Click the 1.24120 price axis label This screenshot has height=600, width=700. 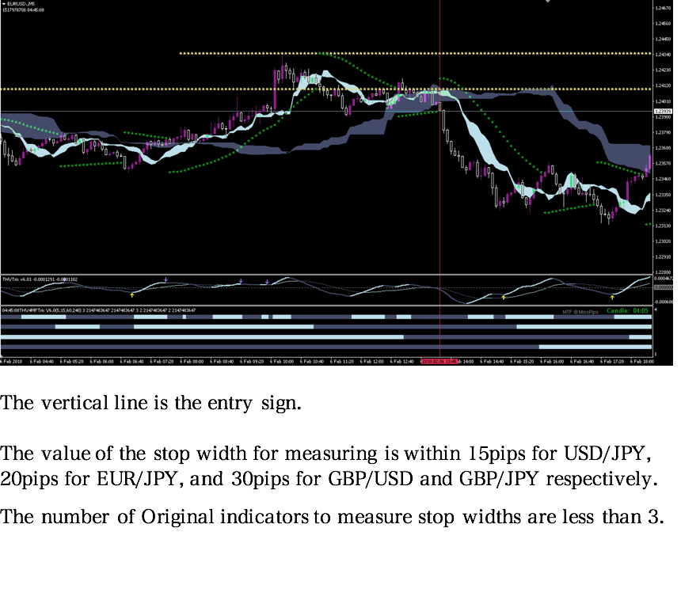click(663, 85)
